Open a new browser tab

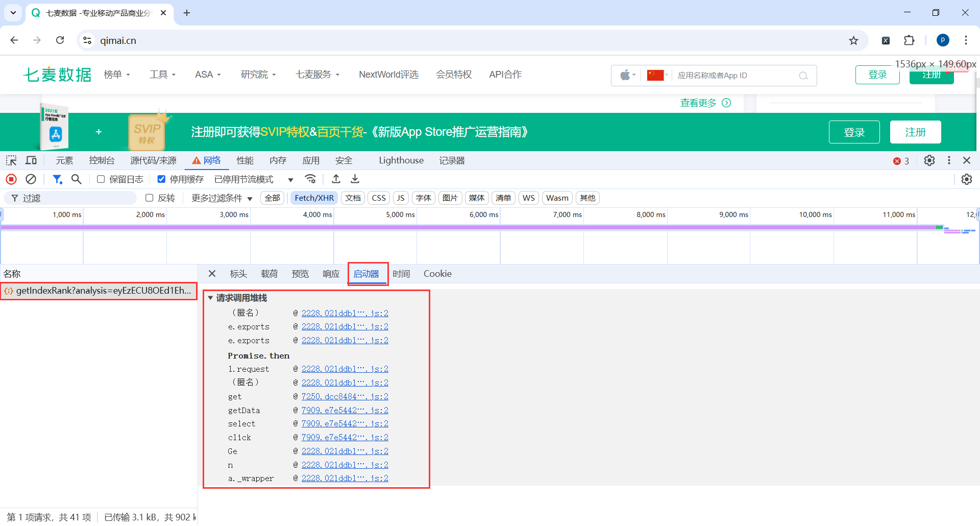(x=187, y=13)
